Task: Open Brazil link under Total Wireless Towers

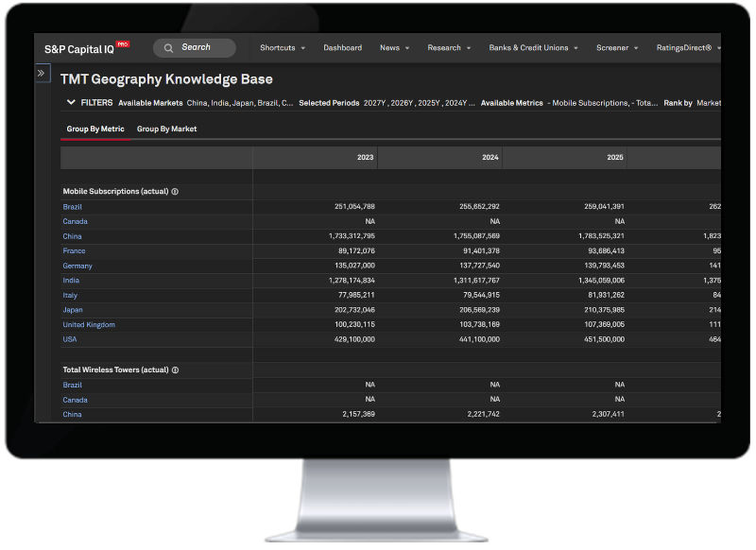Action: (73, 386)
